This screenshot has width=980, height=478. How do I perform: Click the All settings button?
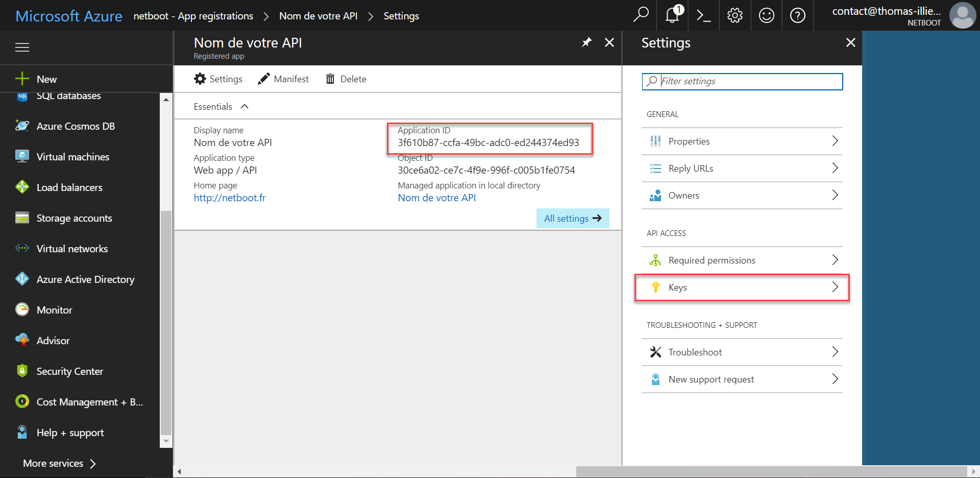coord(573,218)
